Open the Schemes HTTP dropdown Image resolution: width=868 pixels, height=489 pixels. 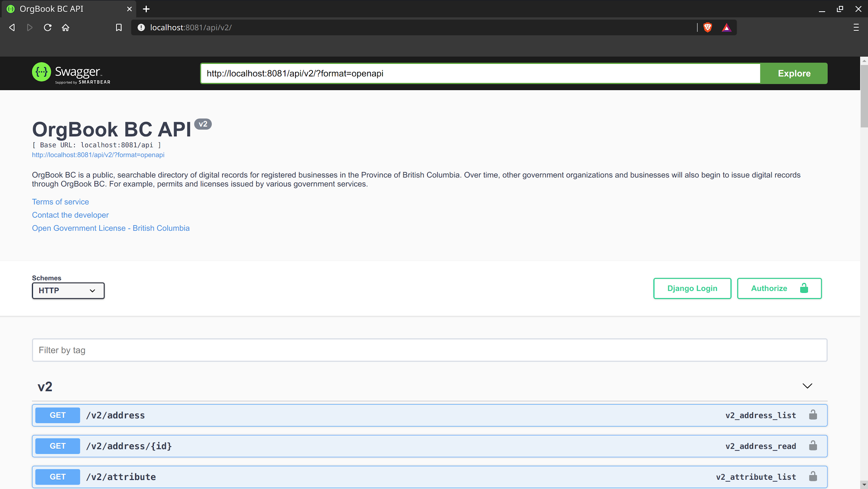click(68, 290)
